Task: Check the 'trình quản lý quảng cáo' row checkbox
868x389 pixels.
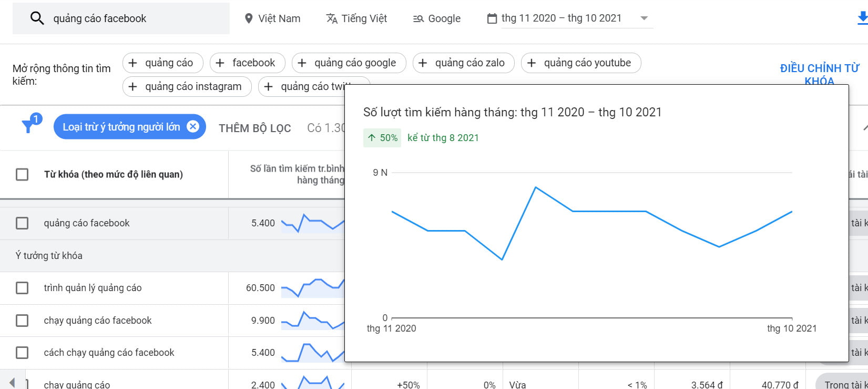Action: (22, 288)
